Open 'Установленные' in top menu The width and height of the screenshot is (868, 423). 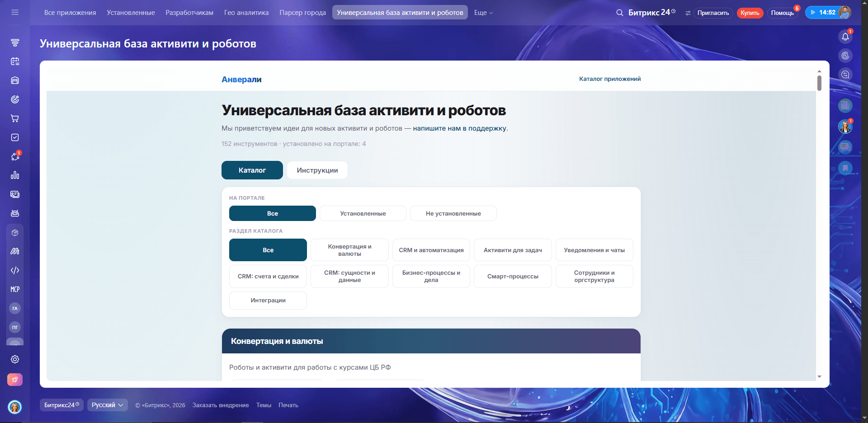click(x=131, y=13)
